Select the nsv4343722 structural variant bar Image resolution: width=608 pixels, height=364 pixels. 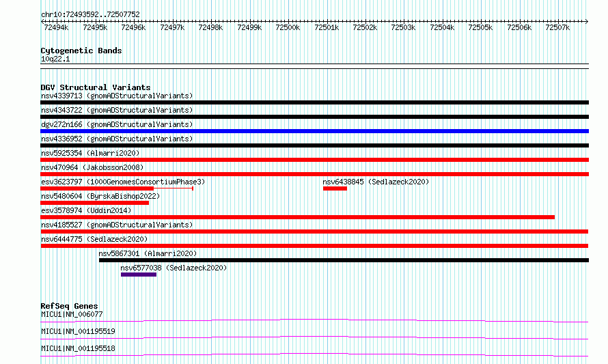point(314,117)
